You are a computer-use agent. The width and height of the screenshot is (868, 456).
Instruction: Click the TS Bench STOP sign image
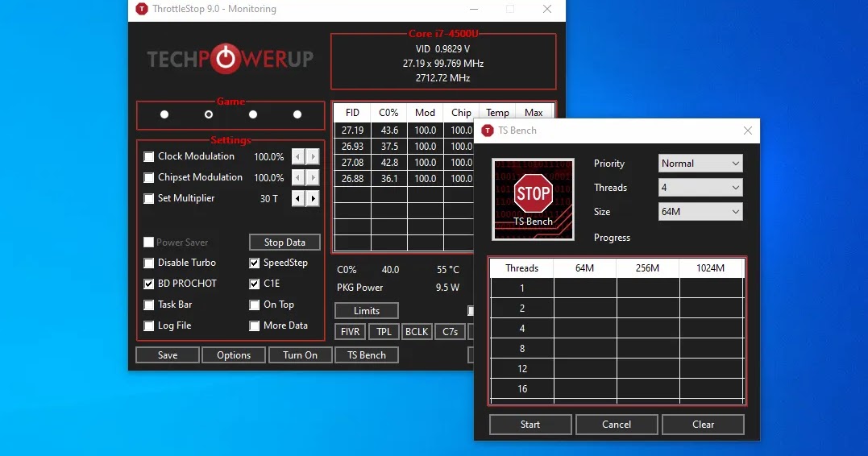tap(533, 199)
